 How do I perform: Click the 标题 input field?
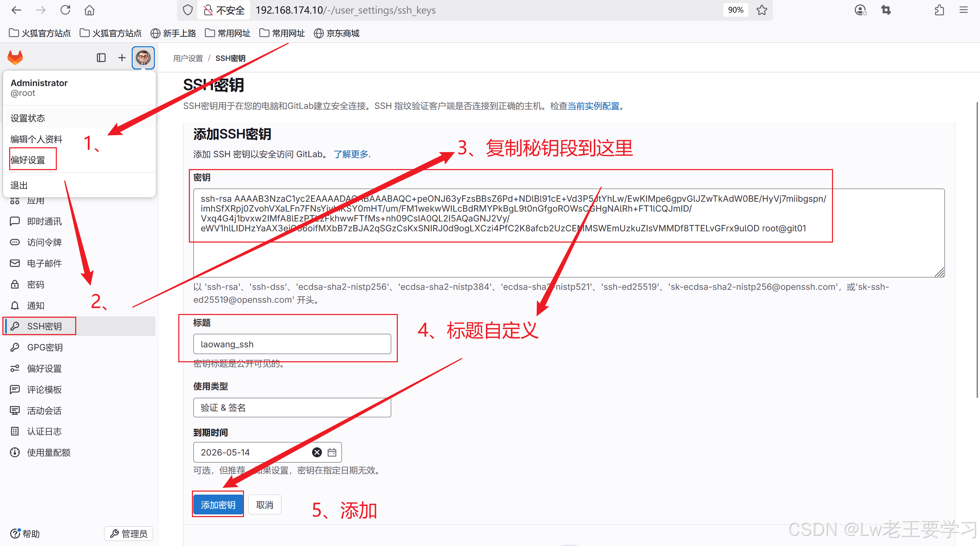click(x=292, y=344)
